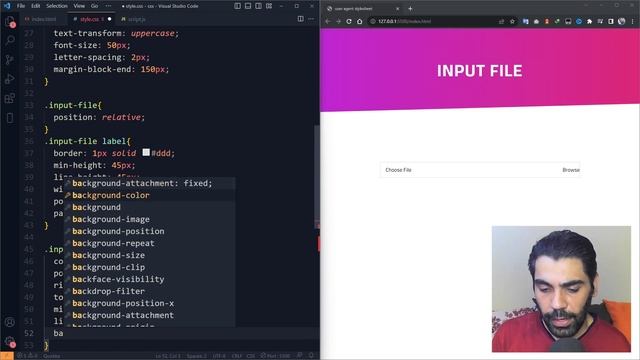Open the Extensions puzzle icon in browser
640x360 pixels.
(x=589, y=21)
